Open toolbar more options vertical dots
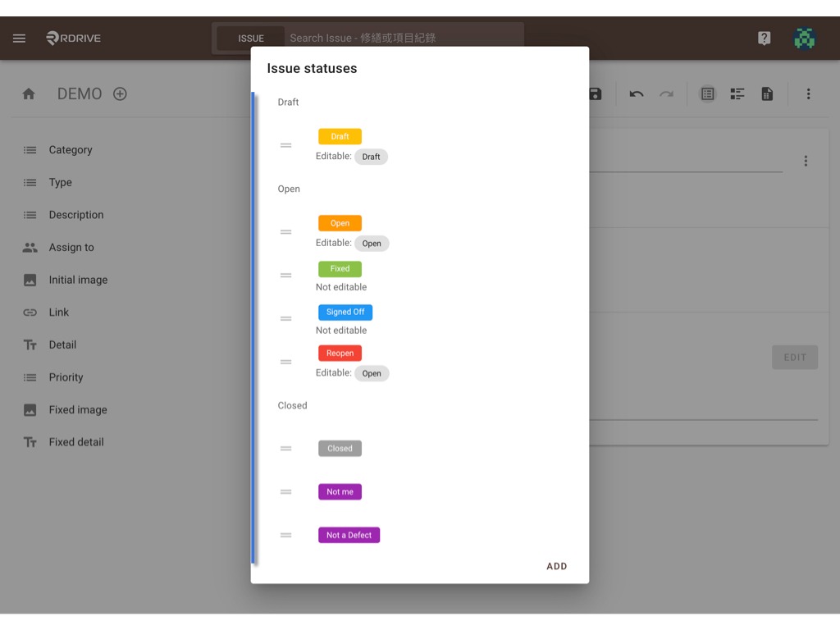 coord(808,94)
